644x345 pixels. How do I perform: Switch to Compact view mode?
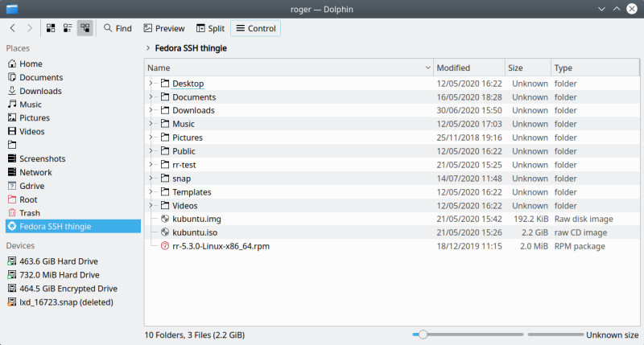(x=68, y=28)
